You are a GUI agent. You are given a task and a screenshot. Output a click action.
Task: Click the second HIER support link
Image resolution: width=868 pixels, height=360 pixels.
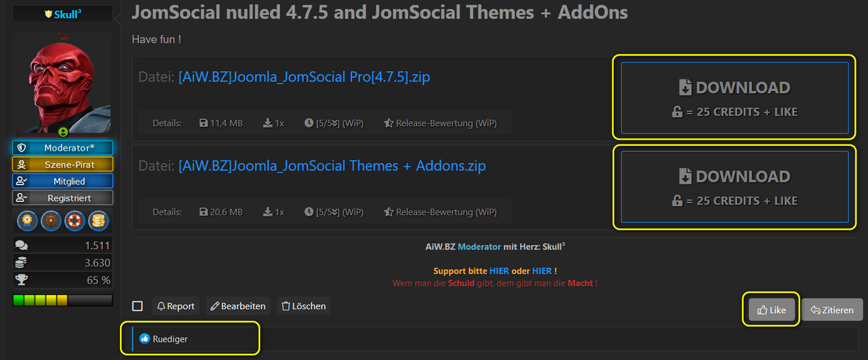point(542,271)
